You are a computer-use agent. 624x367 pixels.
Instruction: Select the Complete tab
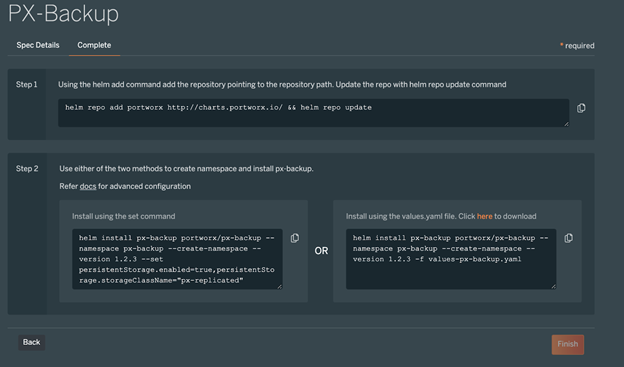(94, 45)
